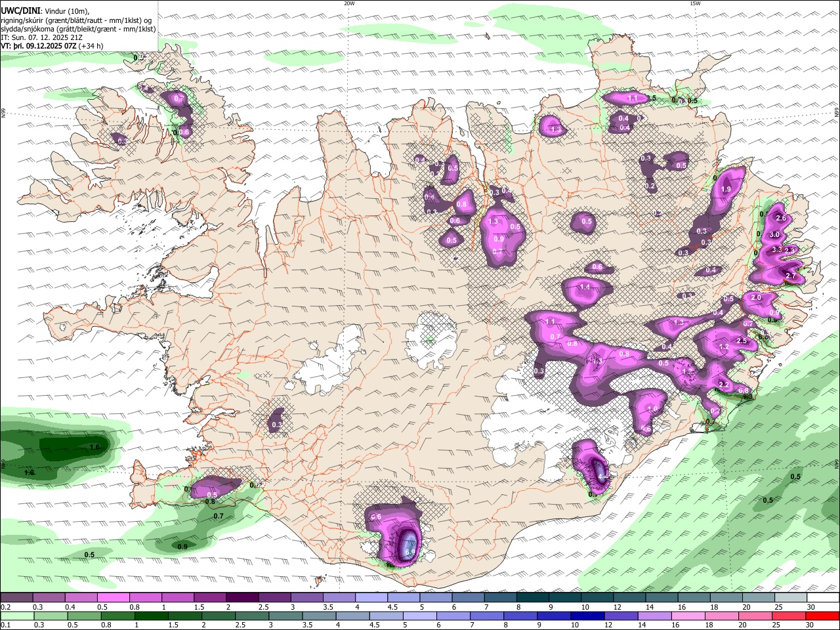840x630 pixels.
Task: Click the '2.5' value in the southeast
Action: [742, 341]
